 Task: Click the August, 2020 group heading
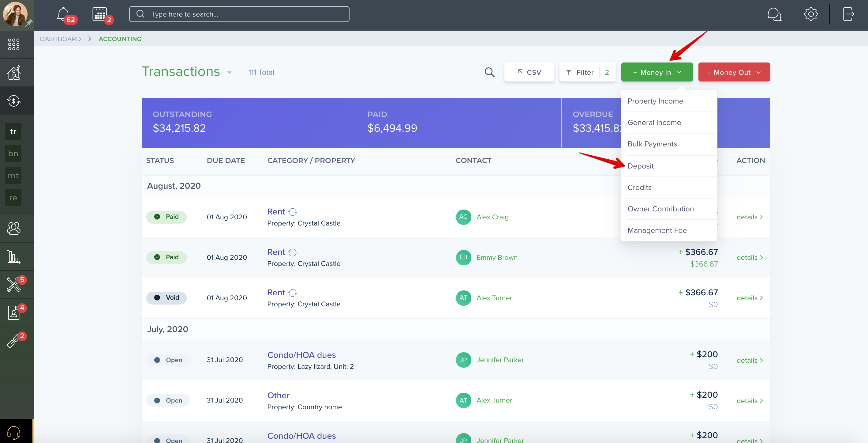174,186
